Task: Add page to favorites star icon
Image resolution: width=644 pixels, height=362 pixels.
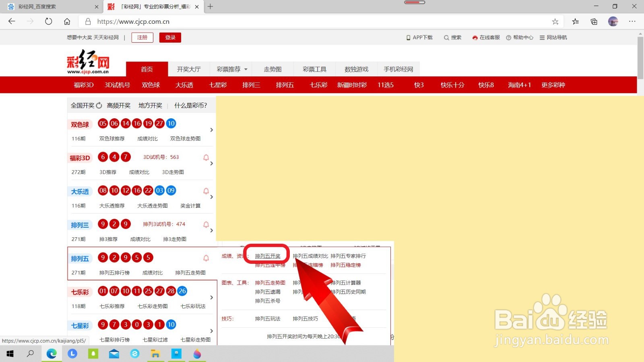Action: (555, 22)
